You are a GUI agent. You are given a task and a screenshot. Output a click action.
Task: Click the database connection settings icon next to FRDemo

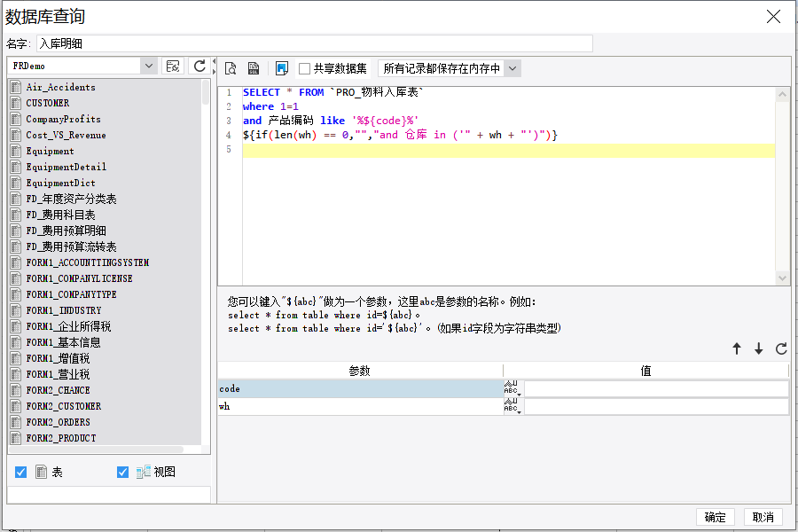173,66
